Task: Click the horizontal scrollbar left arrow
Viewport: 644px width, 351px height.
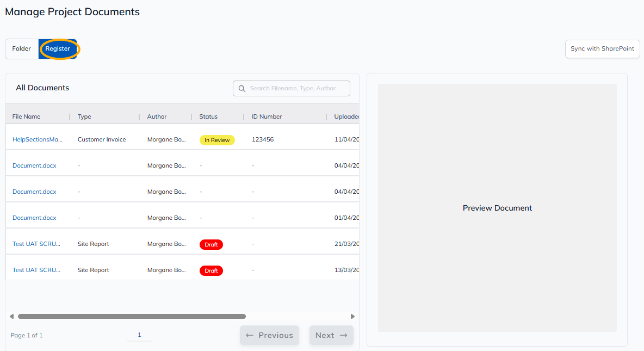Action: tap(12, 316)
